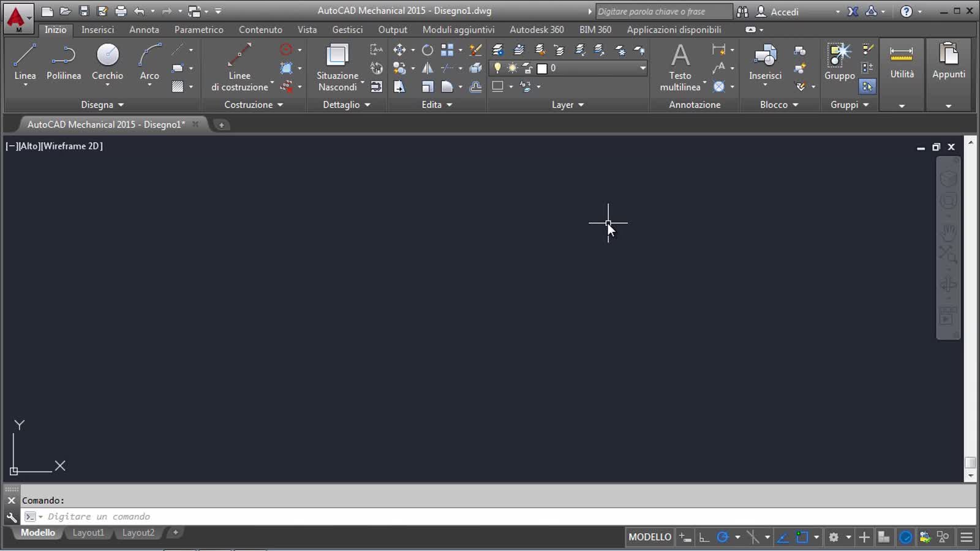Expand the Layer panel
980x551 pixels.
tap(568, 105)
